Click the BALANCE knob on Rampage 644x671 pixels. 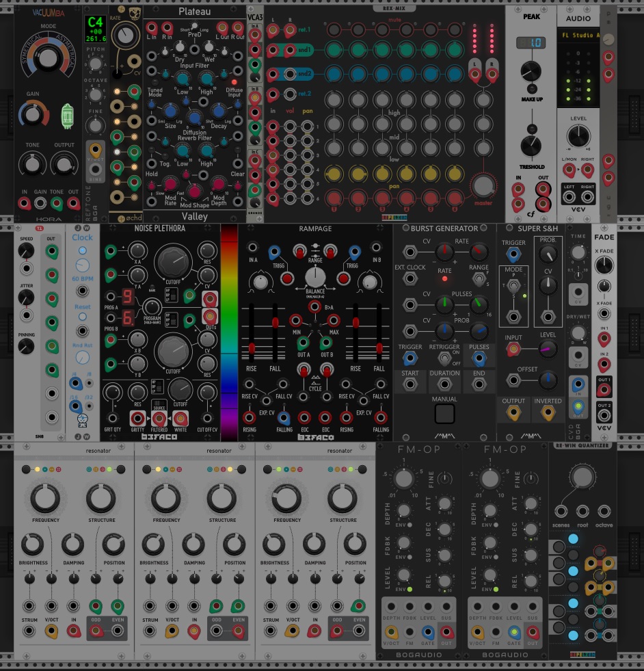pos(315,276)
